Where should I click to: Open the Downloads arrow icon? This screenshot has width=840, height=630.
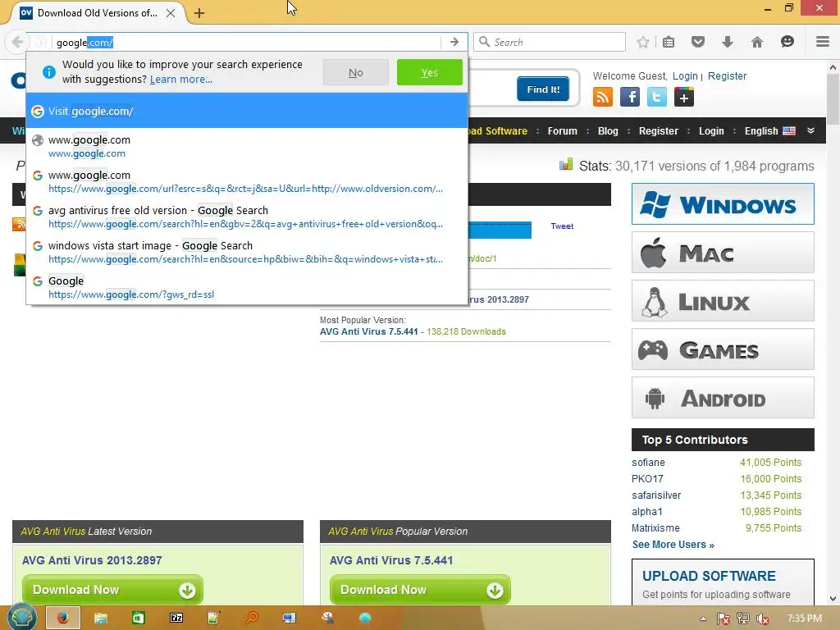(x=727, y=42)
